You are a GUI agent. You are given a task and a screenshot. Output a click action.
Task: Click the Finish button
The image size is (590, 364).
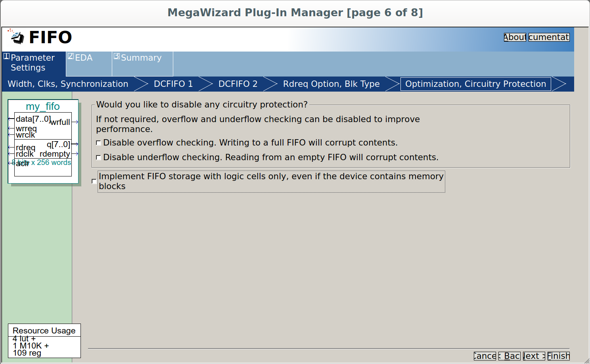(558, 356)
